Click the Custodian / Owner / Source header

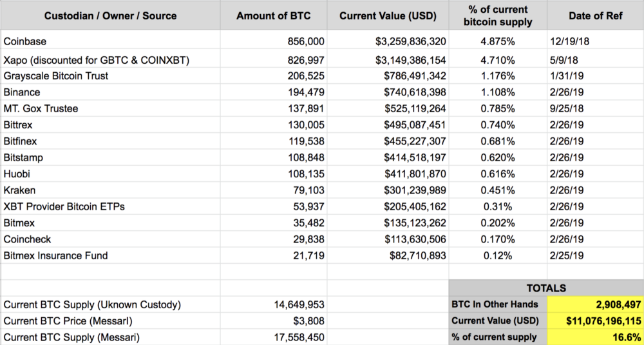(x=110, y=16)
